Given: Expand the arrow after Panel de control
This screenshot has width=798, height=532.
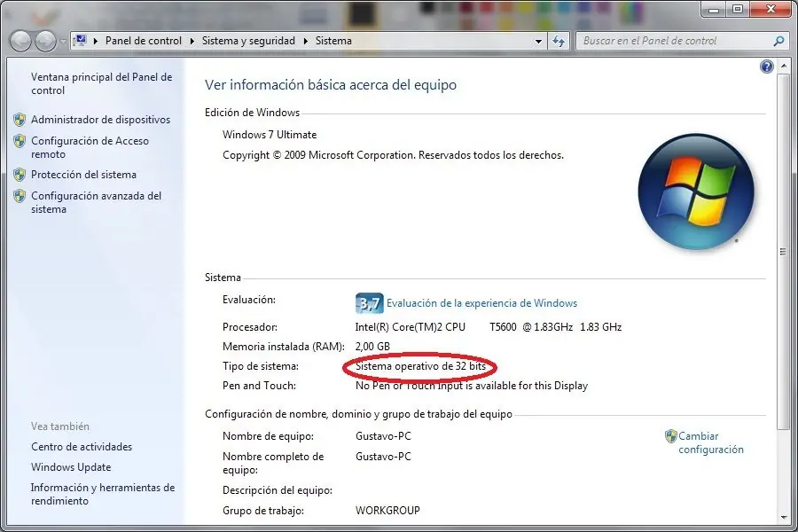Looking at the screenshot, I should 192,41.
